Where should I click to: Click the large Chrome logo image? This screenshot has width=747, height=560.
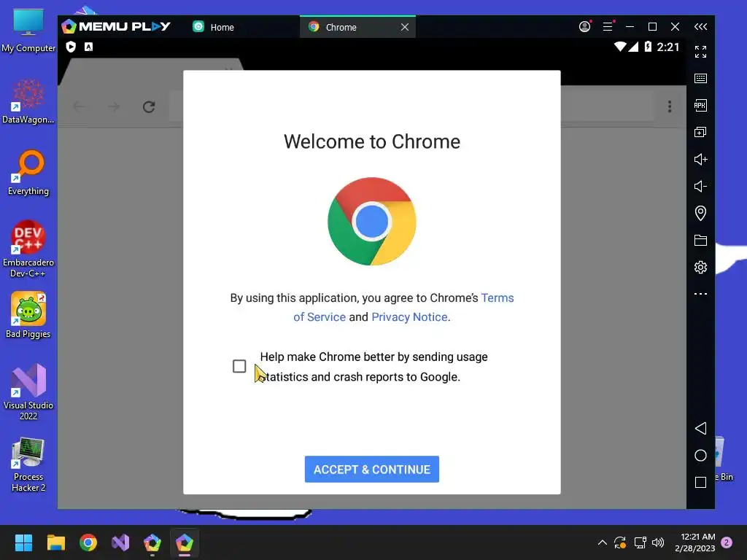371,222
